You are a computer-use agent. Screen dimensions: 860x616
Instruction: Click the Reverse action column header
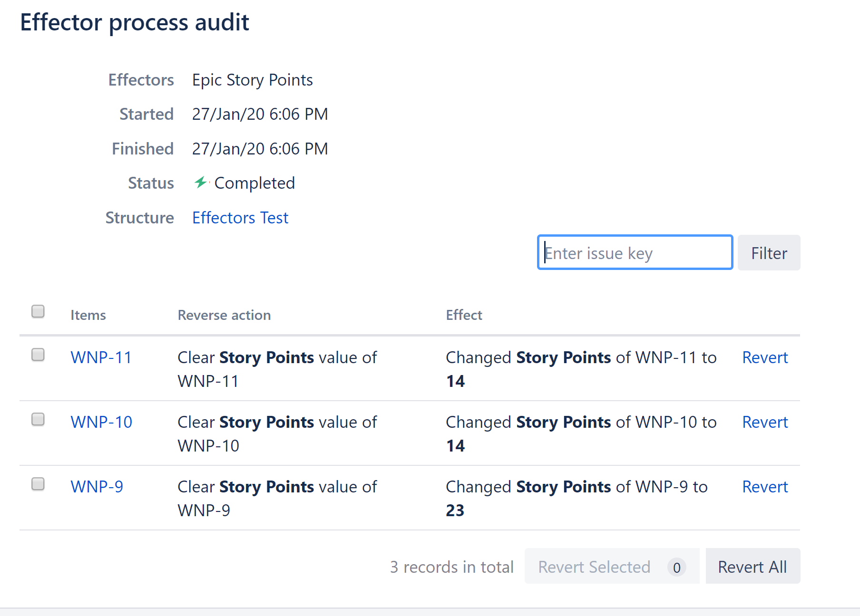(x=224, y=315)
